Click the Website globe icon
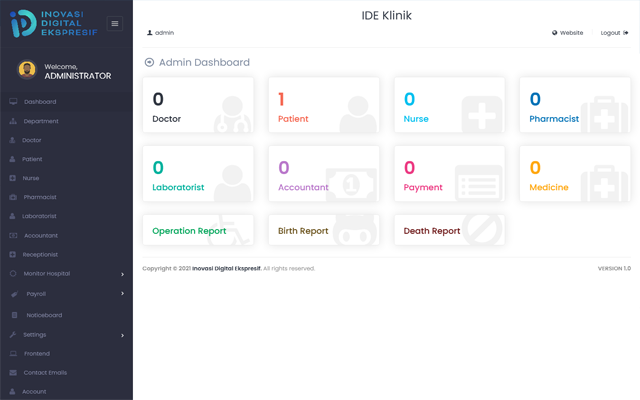Image resolution: width=640 pixels, height=400 pixels. pos(555,33)
